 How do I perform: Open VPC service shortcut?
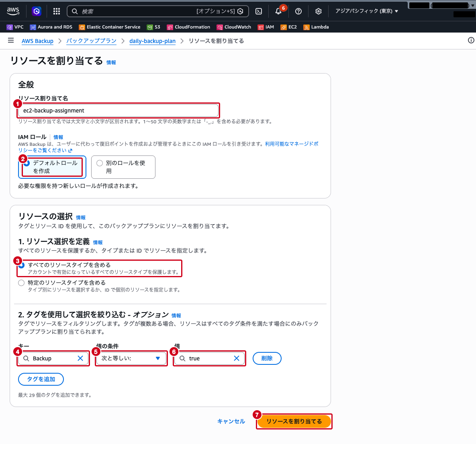click(x=15, y=27)
